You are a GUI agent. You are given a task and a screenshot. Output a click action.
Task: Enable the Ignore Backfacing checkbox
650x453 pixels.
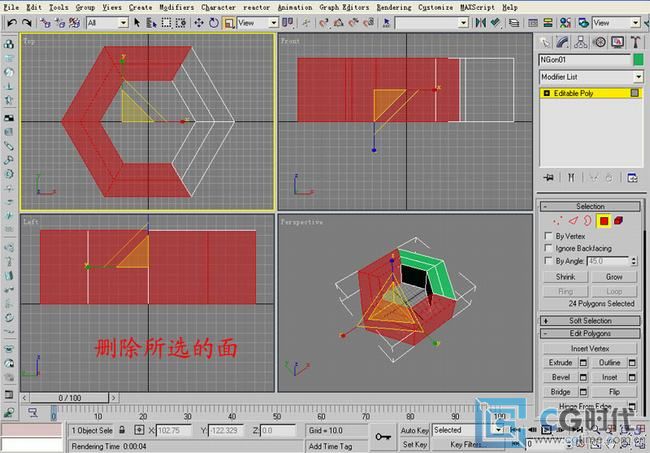tap(548, 248)
